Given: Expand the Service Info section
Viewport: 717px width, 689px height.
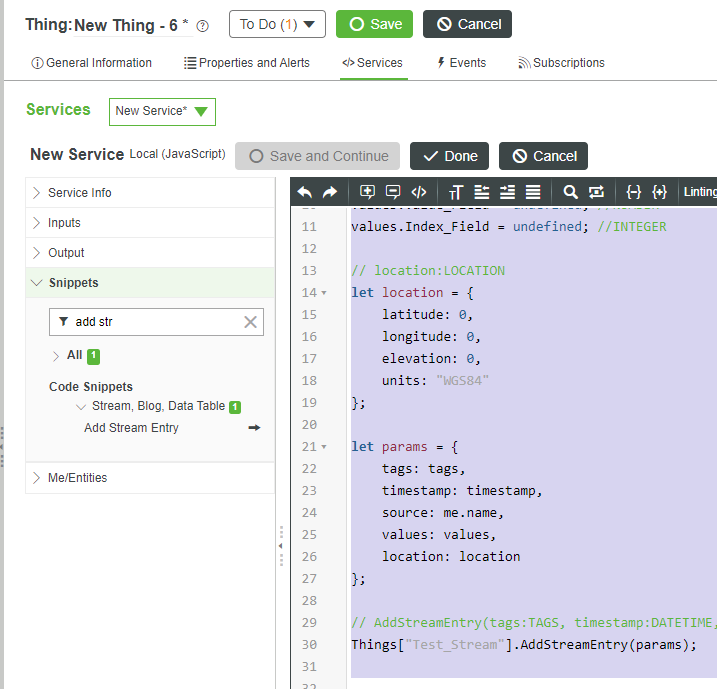Looking at the screenshot, I should pos(80,193).
